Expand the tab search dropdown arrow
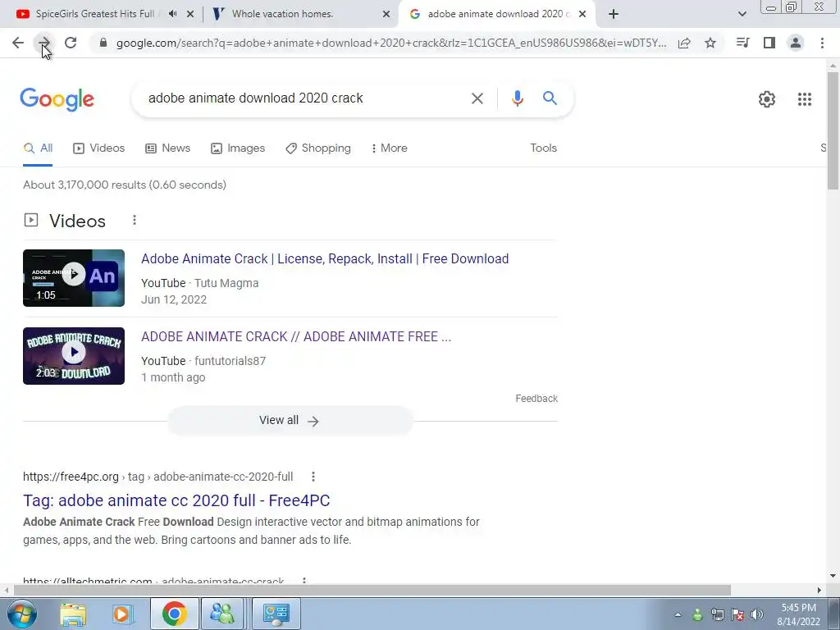This screenshot has width=840, height=630. 742,14
